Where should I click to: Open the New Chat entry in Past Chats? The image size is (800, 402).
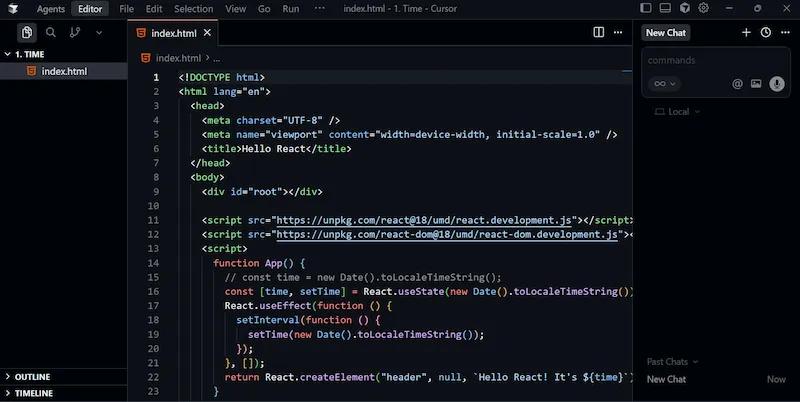[x=716, y=380]
